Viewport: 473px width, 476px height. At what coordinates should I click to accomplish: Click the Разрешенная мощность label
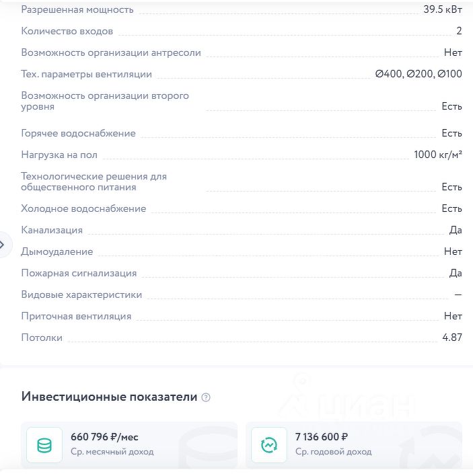point(77,9)
